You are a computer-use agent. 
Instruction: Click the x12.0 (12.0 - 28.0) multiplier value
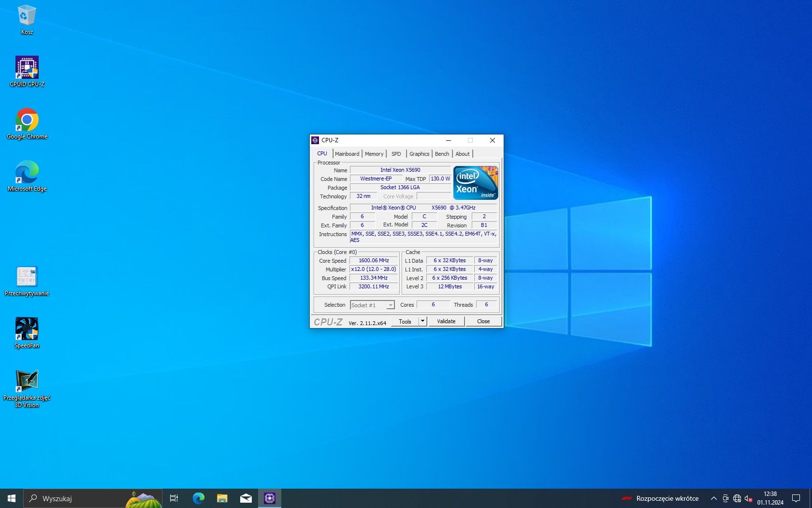click(x=374, y=269)
